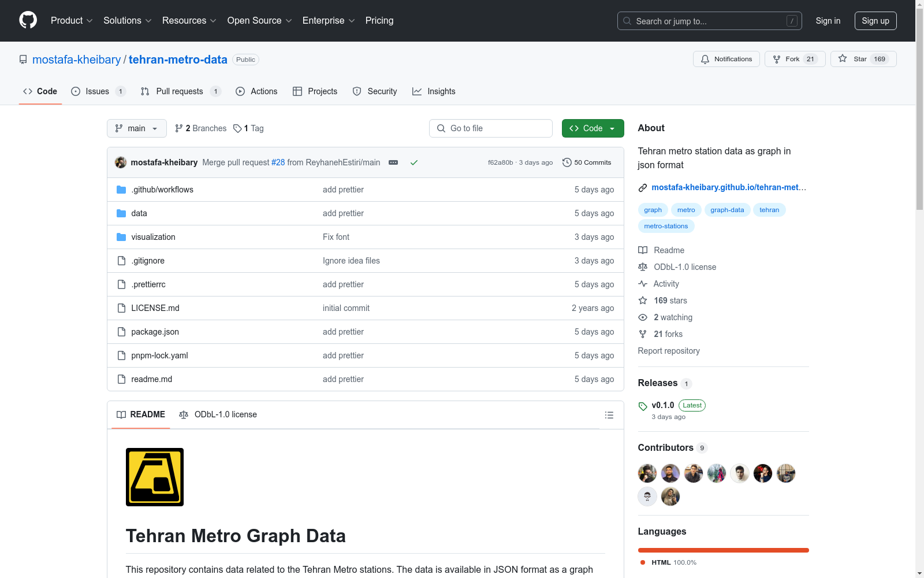Expand the commit message ellipsis

(393, 162)
